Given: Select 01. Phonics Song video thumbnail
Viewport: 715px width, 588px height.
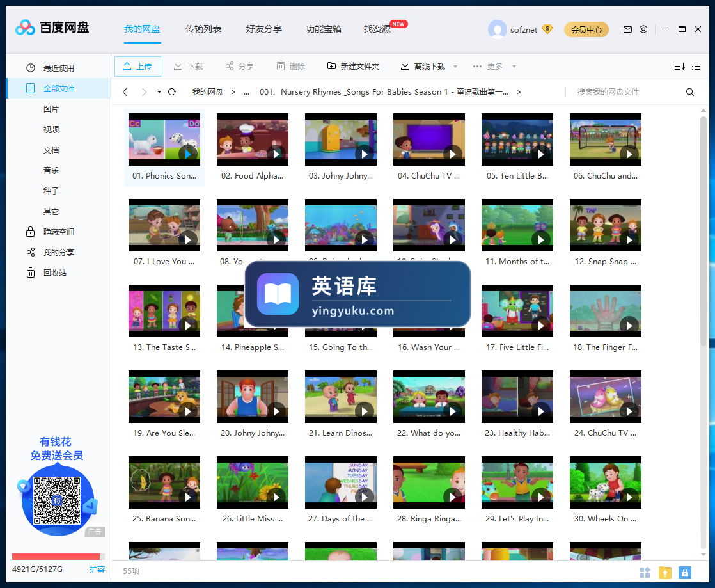Looking at the screenshot, I should (x=164, y=139).
